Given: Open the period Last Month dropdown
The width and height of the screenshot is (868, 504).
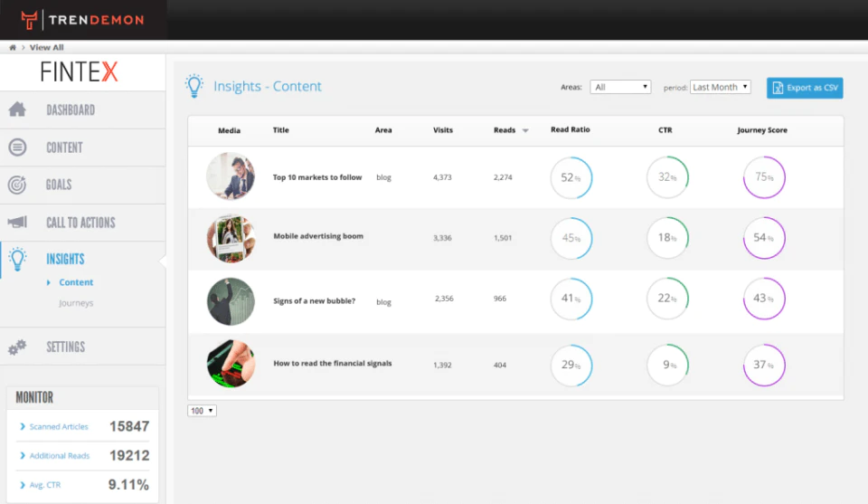Looking at the screenshot, I should [x=721, y=87].
